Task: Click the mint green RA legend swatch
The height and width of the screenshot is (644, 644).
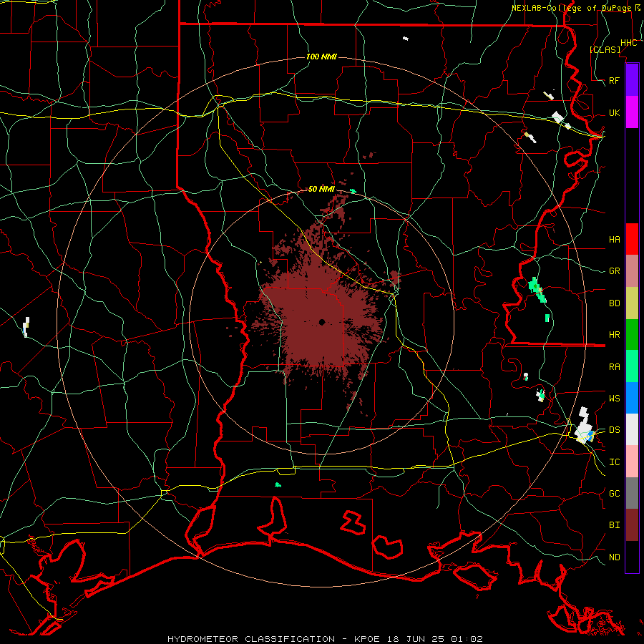Action: tap(632, 366)
